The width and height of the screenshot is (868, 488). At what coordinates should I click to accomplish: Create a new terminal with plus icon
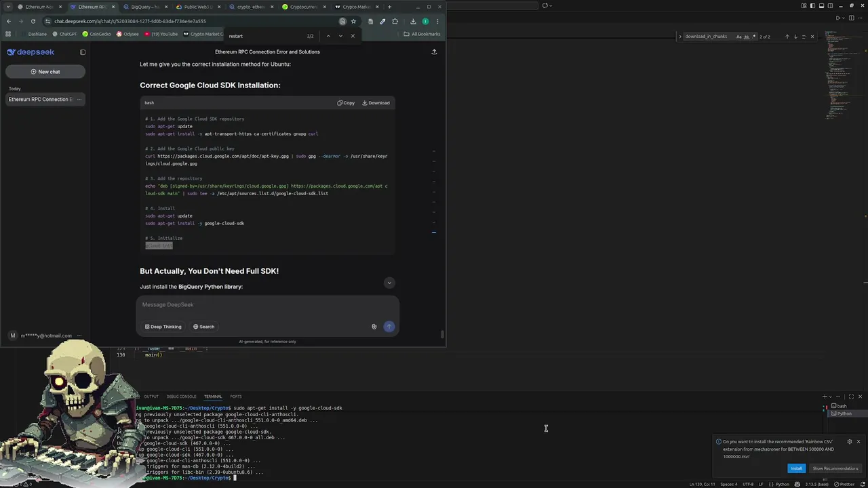pos(825,396)
